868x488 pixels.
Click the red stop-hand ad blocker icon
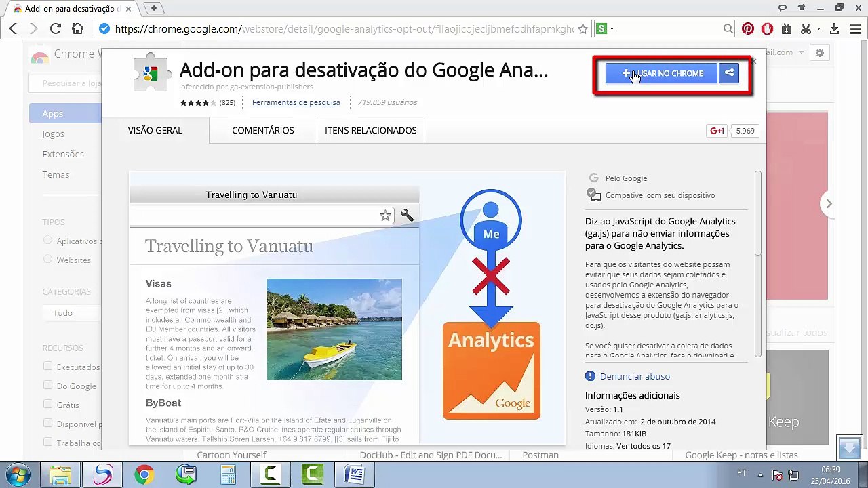(x=768, y=29)
